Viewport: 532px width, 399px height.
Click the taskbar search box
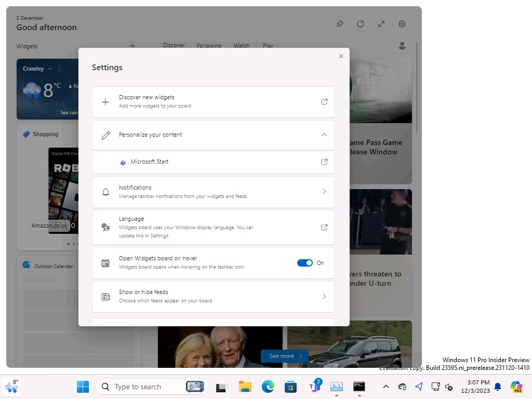pos(153,387)
